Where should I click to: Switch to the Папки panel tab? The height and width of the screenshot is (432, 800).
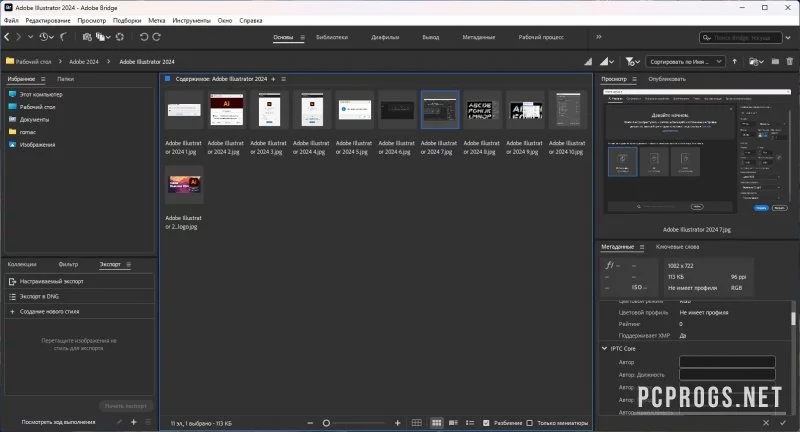(65, 79)
